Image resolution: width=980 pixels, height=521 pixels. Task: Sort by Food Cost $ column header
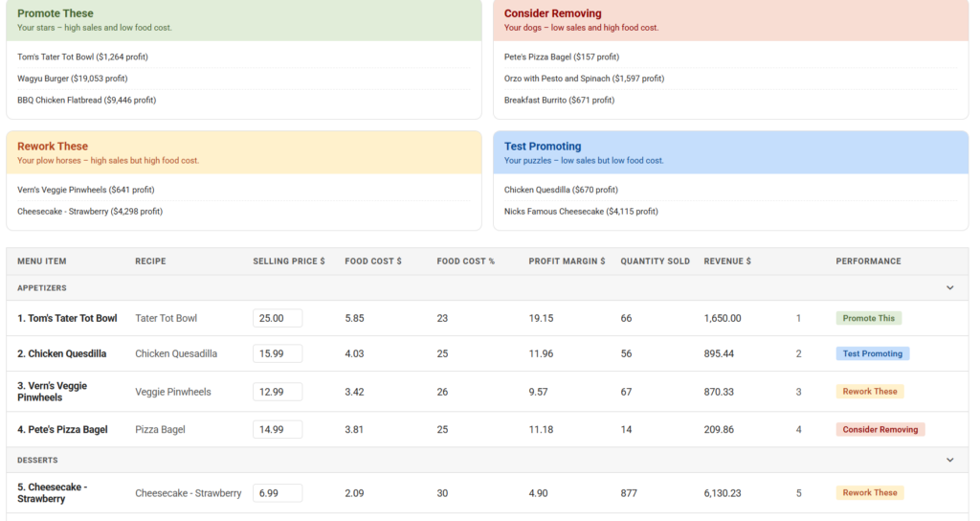[x=373, y=261]
